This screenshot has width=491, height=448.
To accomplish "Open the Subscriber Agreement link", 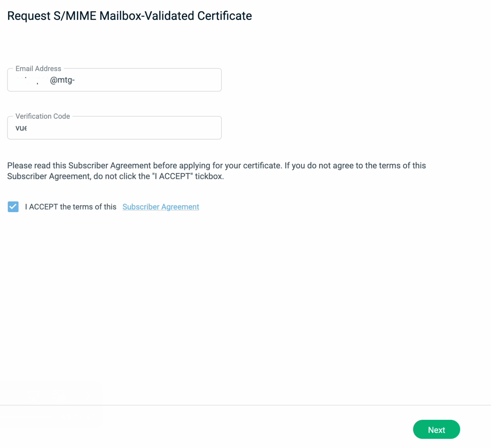I will coord(161,207).
